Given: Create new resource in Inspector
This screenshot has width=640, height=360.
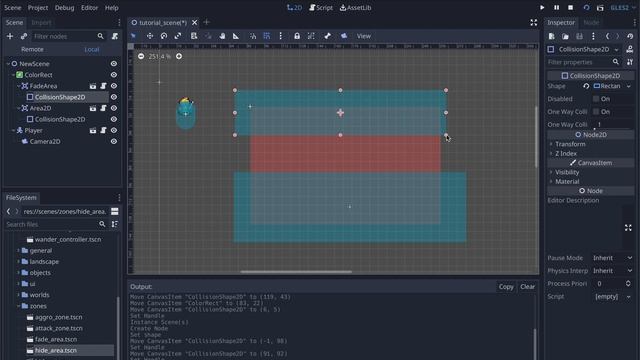Looking at the screenshot, I should [x=551, y=36].
